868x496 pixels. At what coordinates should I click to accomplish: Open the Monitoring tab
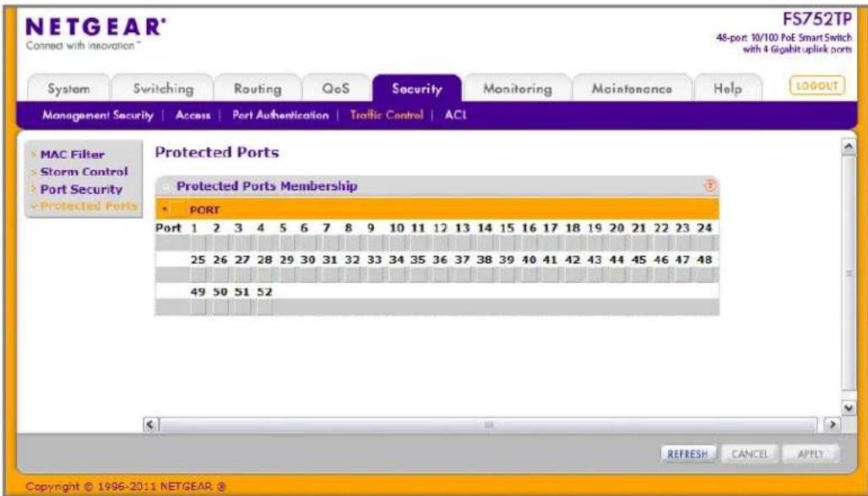tap(518, 89)
